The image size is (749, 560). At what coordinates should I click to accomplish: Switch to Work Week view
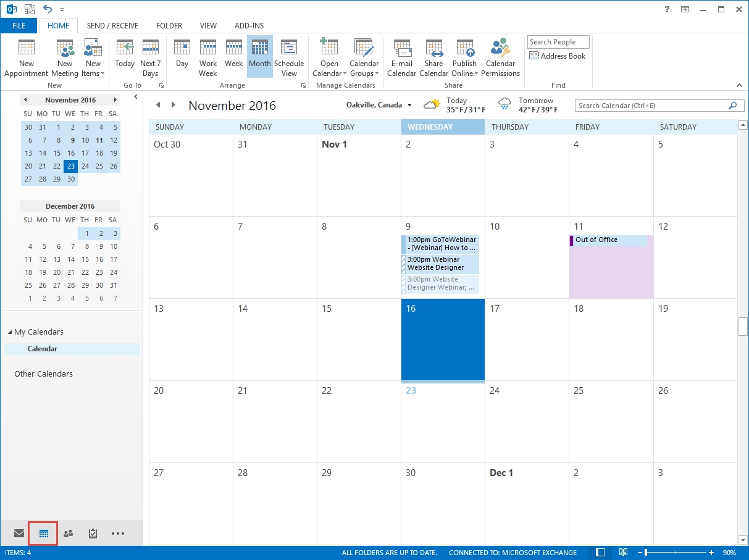click(208, 57)
